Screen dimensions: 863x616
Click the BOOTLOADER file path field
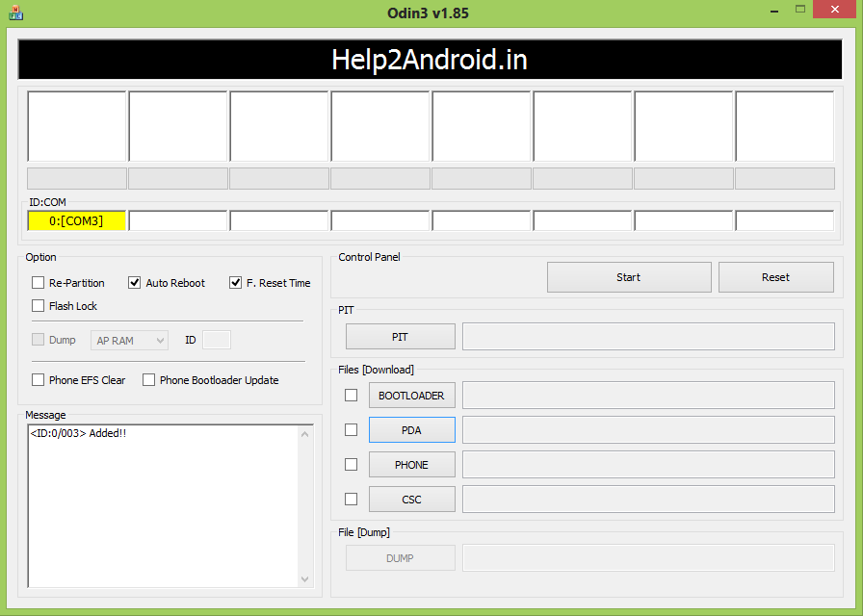coord(648,396)
